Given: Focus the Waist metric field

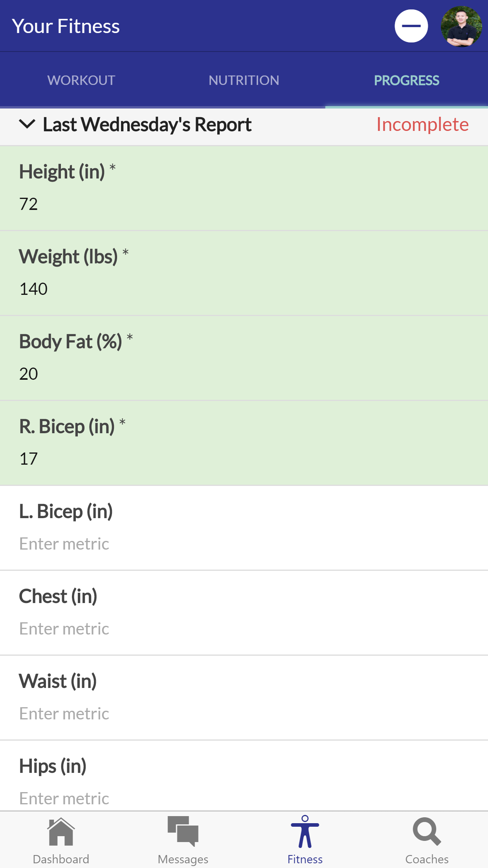Looking at the screenshot, I should (x=64, y=714).
